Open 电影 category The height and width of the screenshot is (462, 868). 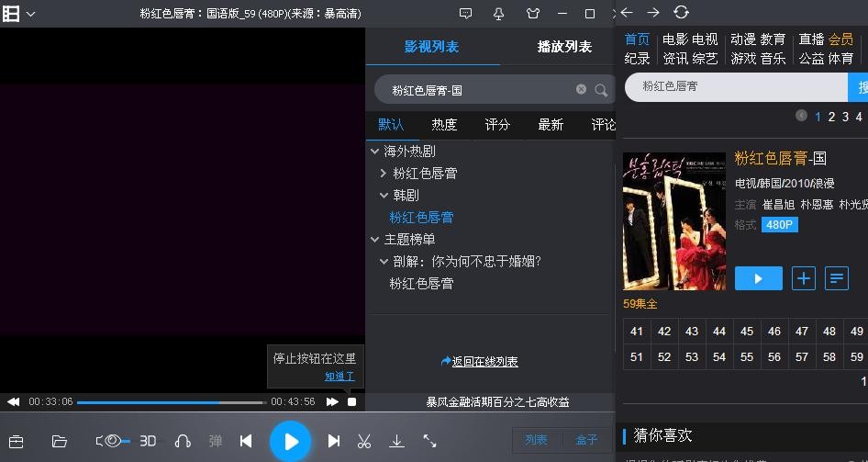pyautogui.click(x=675, y=39)
